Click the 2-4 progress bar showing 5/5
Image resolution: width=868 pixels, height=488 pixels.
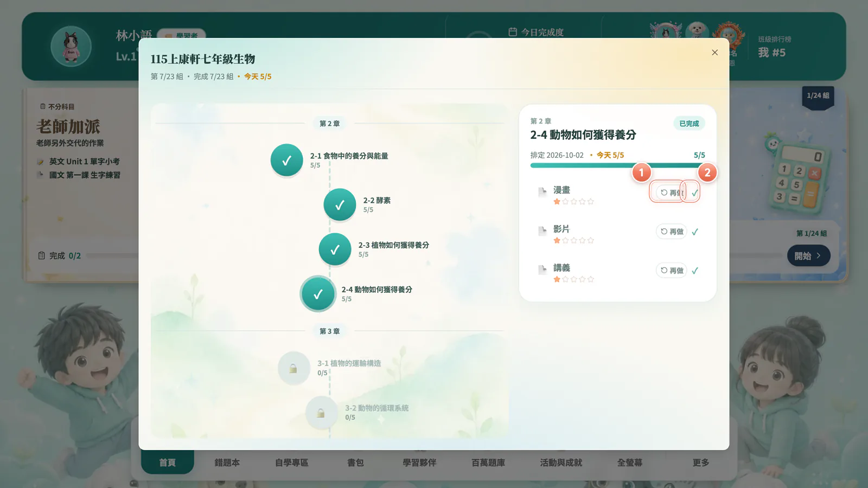pos(618,165)
